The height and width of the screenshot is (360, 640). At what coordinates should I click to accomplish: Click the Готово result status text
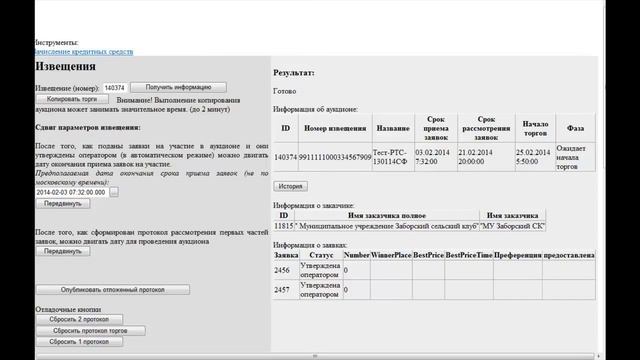tap(284, 91)
